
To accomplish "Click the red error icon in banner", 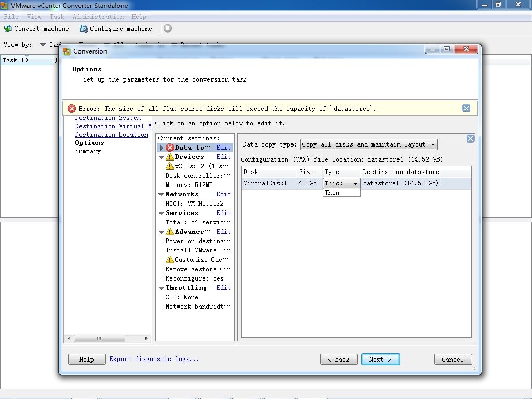I will tap(72, 109).
